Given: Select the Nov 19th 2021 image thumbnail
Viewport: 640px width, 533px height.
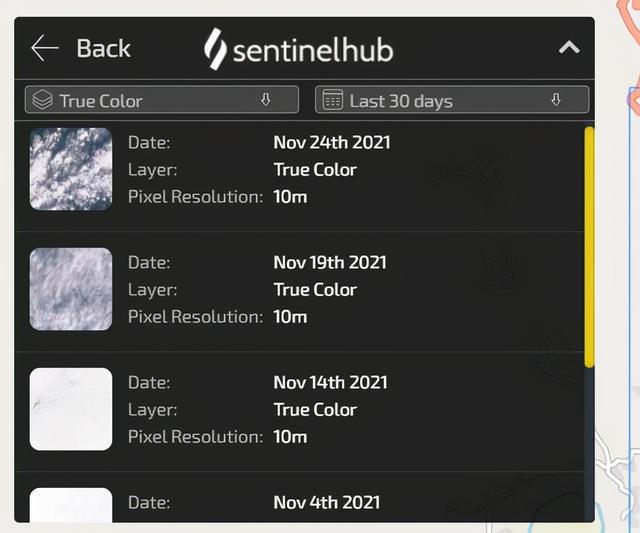Looking at the screenshot, I should coord(71,289).
